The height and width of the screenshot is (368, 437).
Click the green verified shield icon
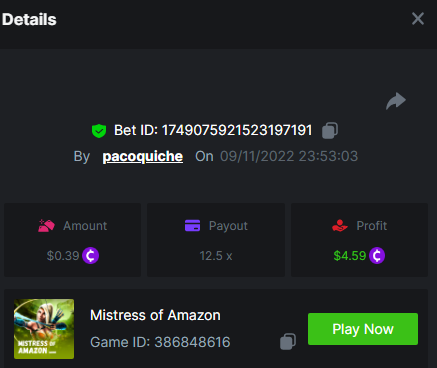pos(99,131)
